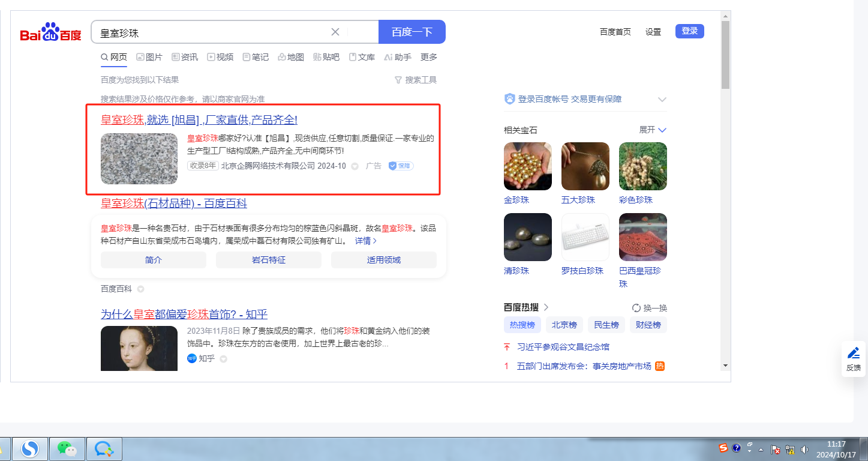Switch to the 图片 search tab
The width and height of the screenshot is (868, 461).
(149, 57)
